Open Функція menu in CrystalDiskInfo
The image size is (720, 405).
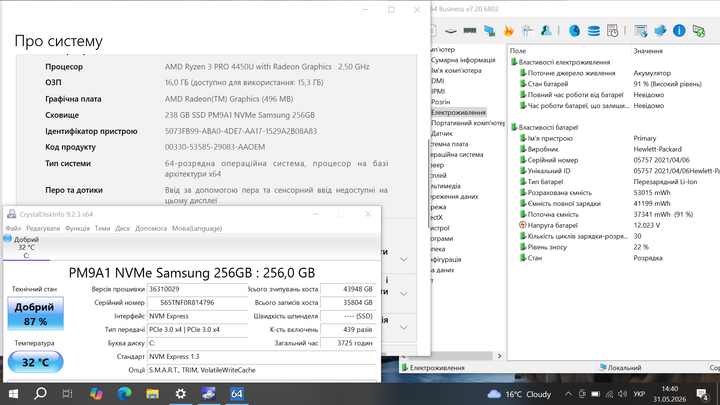(77, 228)
